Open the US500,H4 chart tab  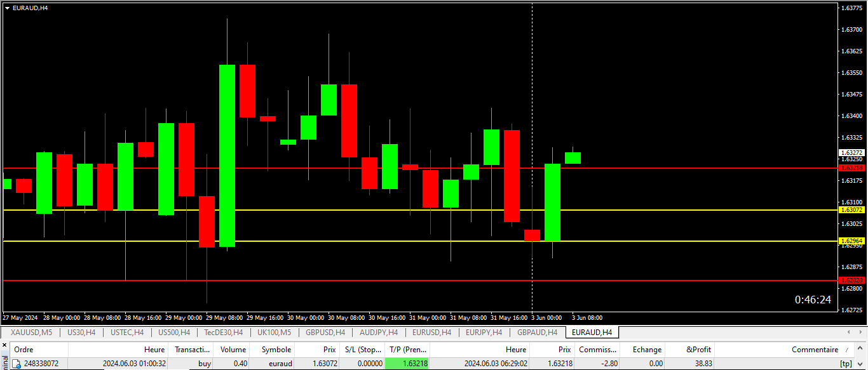174,332
